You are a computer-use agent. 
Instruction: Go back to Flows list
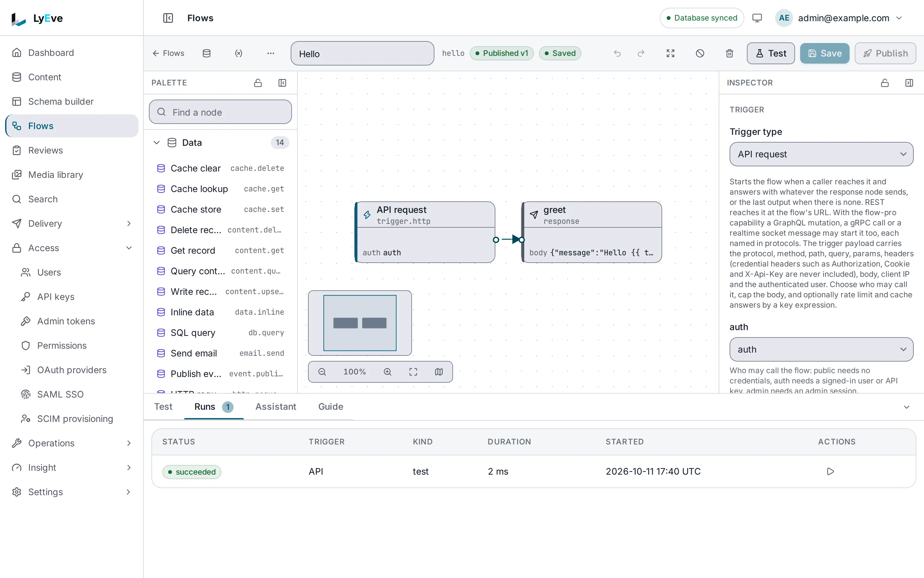[x=168, y=53]
